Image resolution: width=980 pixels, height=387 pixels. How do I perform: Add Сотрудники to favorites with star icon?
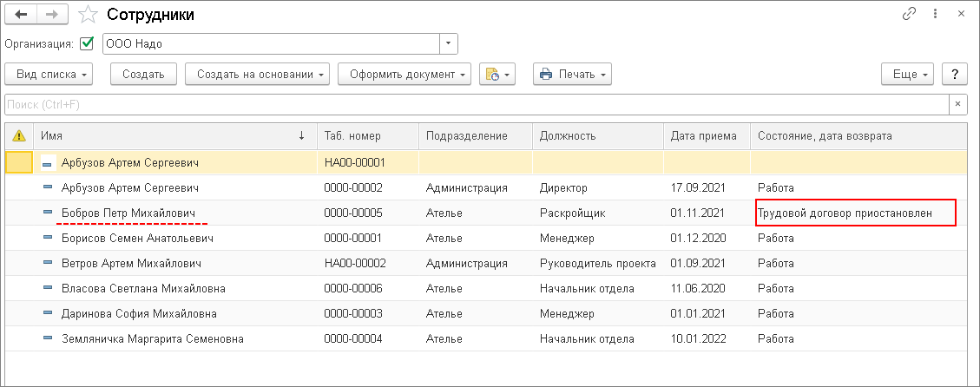pos(87,15)
